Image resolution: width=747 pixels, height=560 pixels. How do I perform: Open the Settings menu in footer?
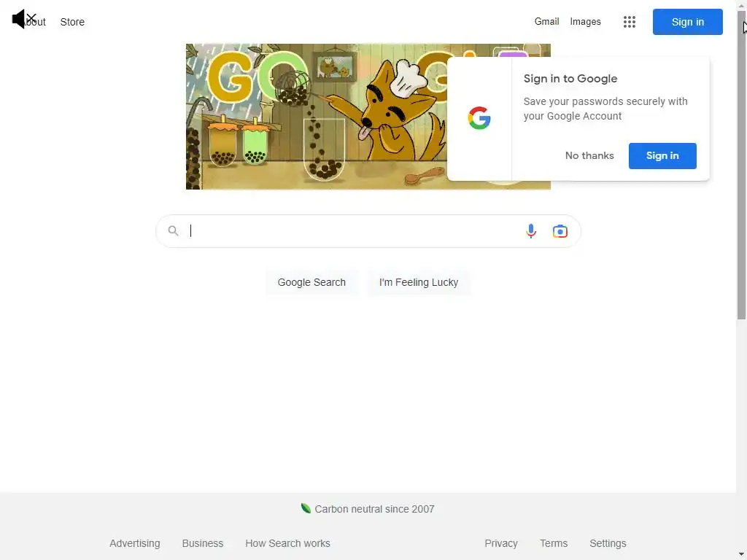[x=608, y=543]
